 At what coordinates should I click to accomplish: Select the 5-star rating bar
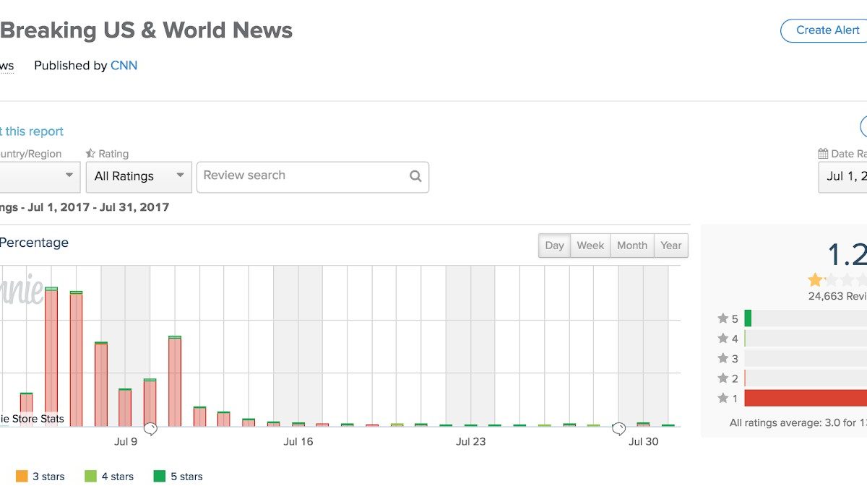(806, 318)
